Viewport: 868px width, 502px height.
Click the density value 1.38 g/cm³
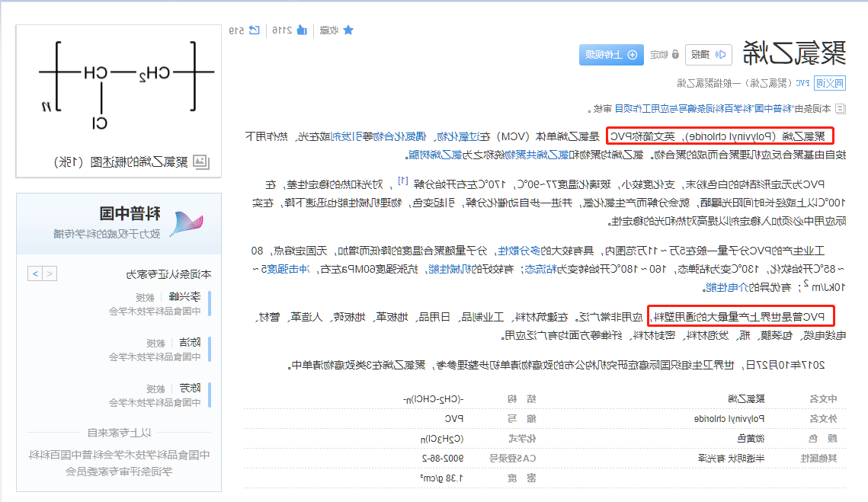point(443,478)
